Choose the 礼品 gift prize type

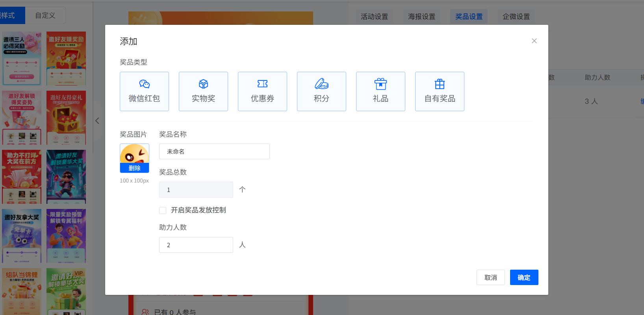pos(380,91)
